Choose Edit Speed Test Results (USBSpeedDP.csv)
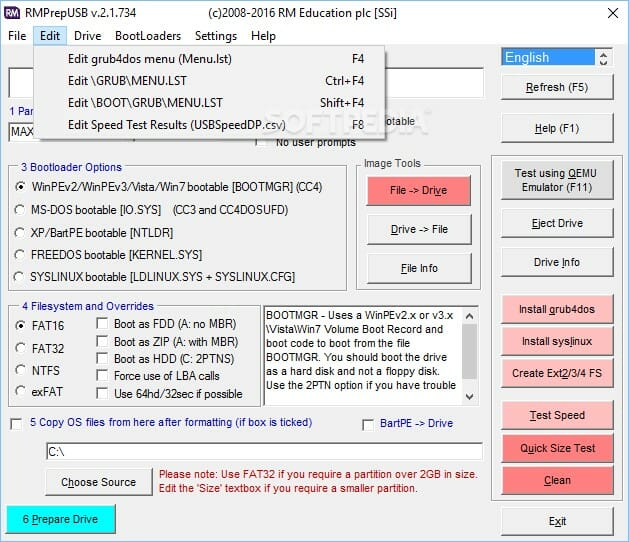 [x=211, y=125]
